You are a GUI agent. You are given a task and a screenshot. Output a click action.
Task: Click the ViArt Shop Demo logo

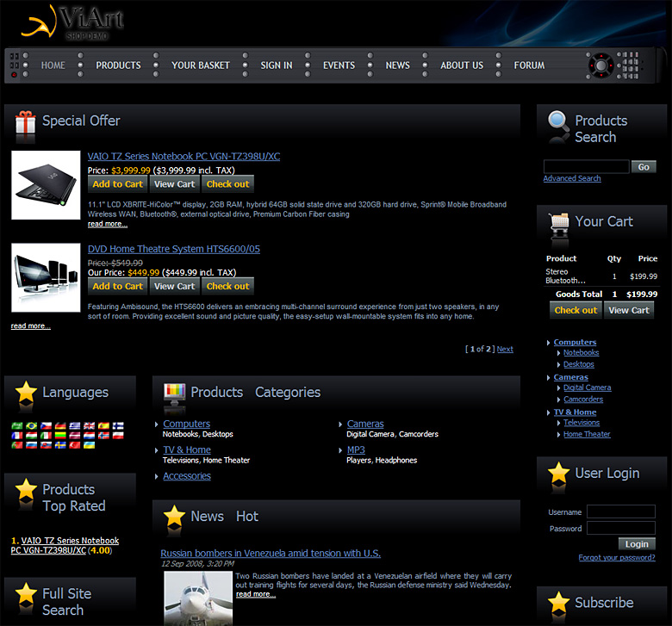pos(72,22)
